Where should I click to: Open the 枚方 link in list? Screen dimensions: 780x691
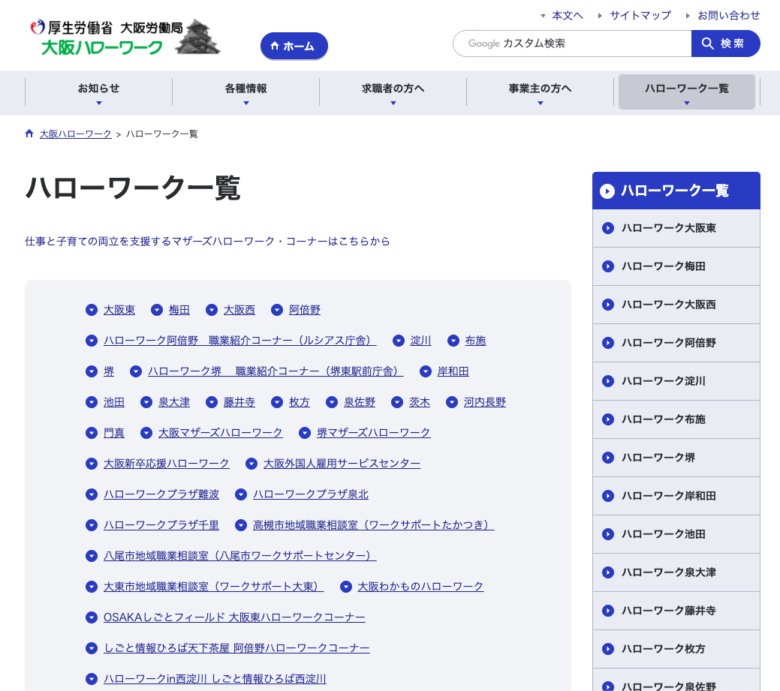(299, 402)
